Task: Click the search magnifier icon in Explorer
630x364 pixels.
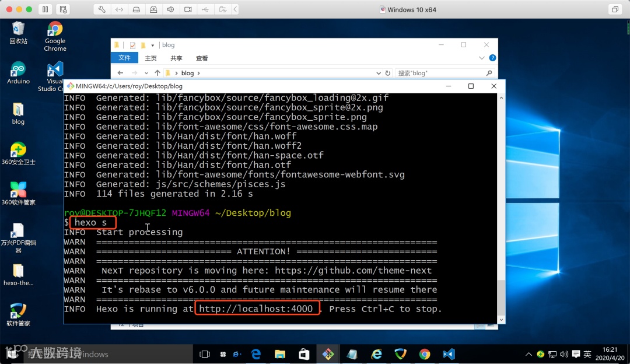Action: (489, 73)
